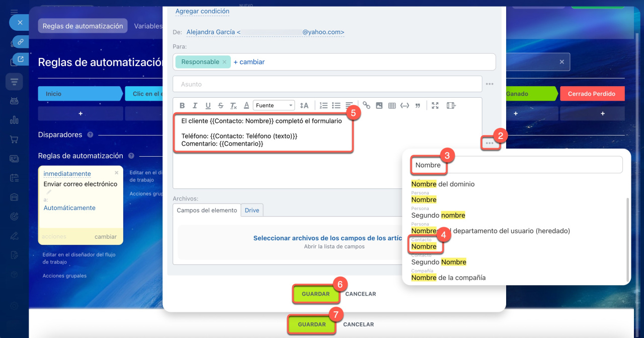Apply italic formatting in the editor
The image size is (644, 338).
[x=195, y=105]
